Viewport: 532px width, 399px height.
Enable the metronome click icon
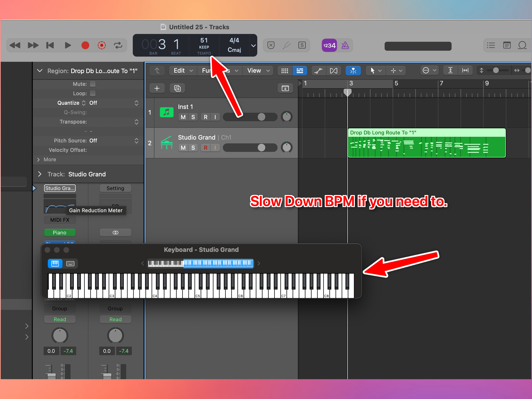345,45
